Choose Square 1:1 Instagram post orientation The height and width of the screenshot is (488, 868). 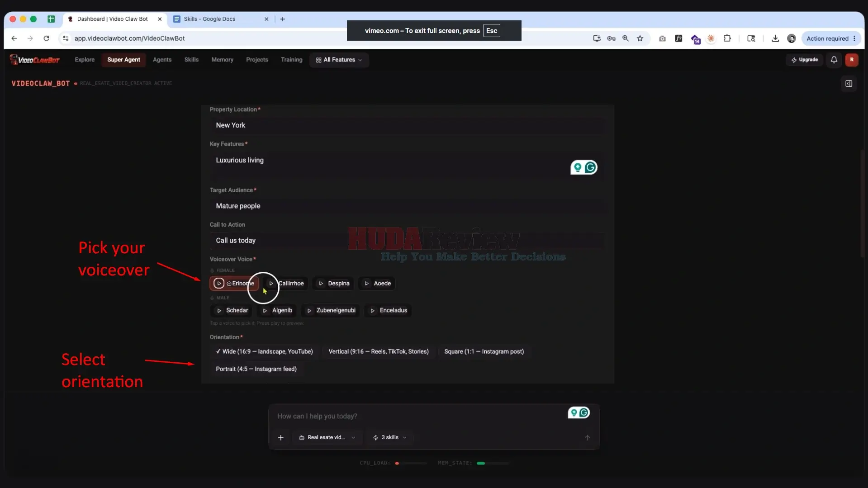tap(484, 351)
